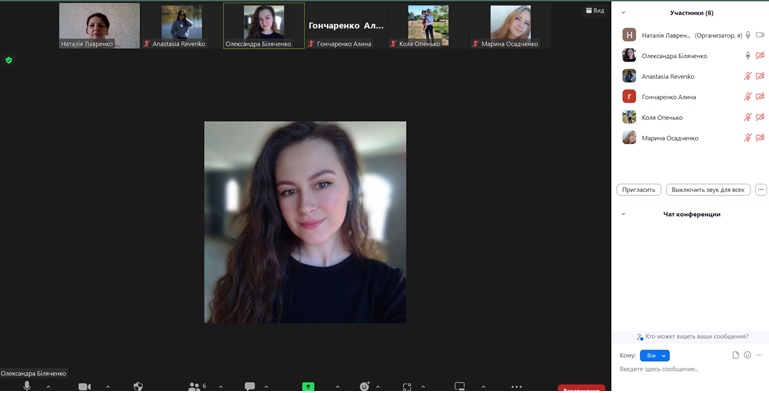The image size is (769, 393).
Task: Open the Security shield icon
Action: click(x=138, y=387)
